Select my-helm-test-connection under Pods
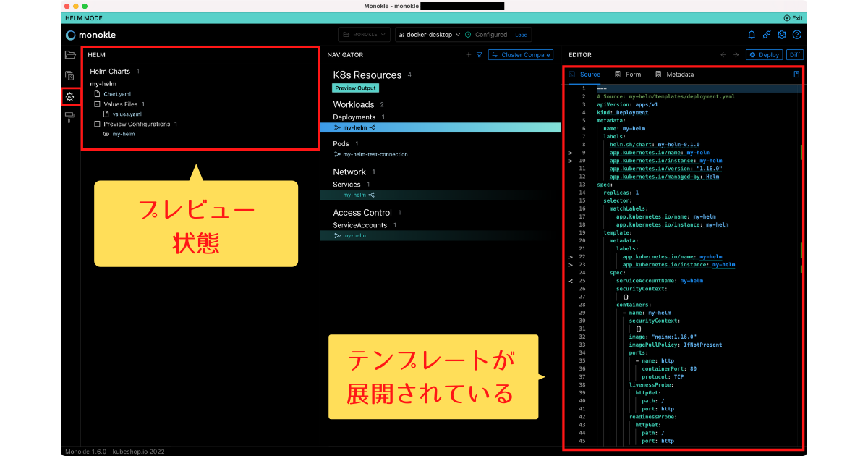Image resolution: width=868 pixels, height=456 pixels. point(375,154)
